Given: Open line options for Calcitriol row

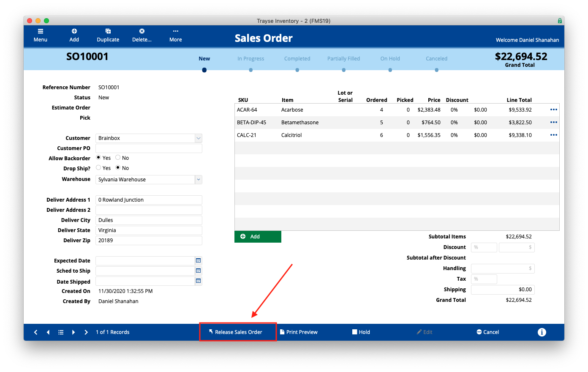Looking at the screenshot, I should pyautogui.click(x=554, y=135).
